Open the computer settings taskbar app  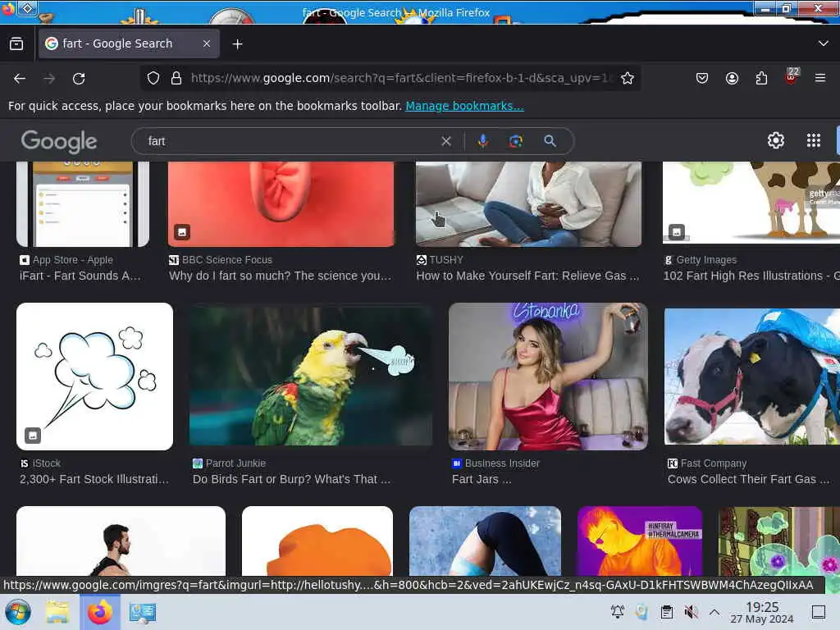coord(142,612)
